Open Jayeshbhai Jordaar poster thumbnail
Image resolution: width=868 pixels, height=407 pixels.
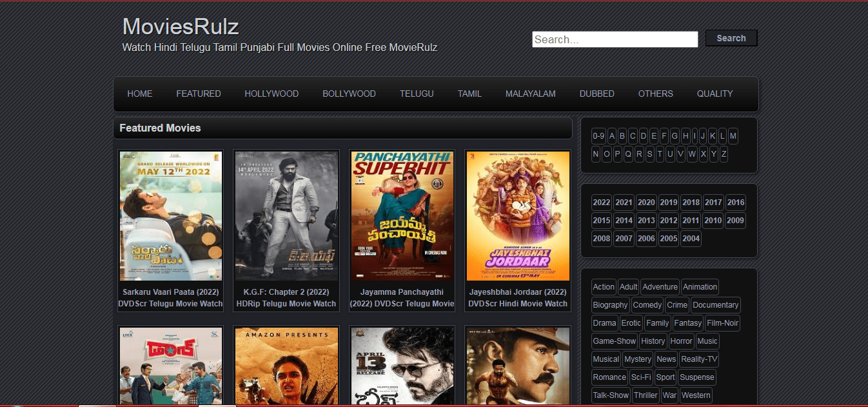click(518, 216)
